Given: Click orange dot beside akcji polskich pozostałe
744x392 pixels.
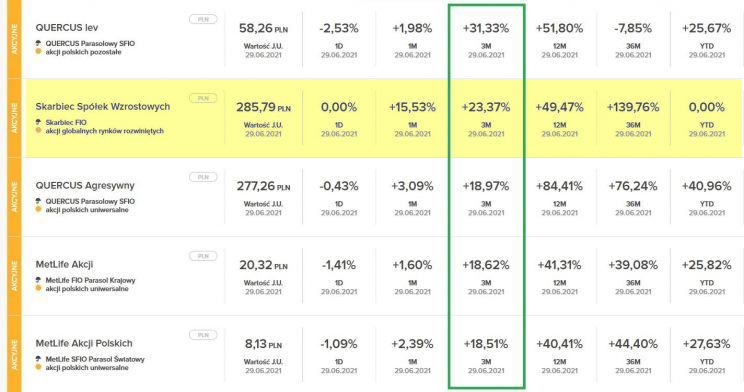Looking at the screenshot, I should tap(38, 51).
